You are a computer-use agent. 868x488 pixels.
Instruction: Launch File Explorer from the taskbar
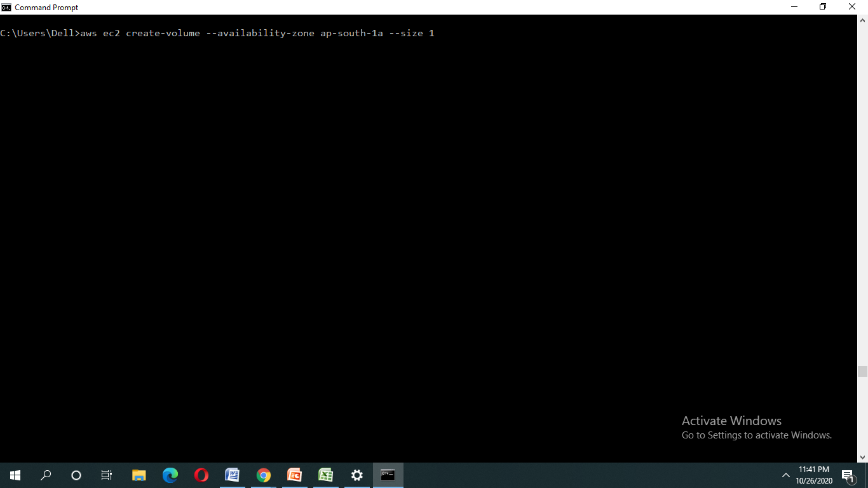pyautogui.click(x=139, y=475)
